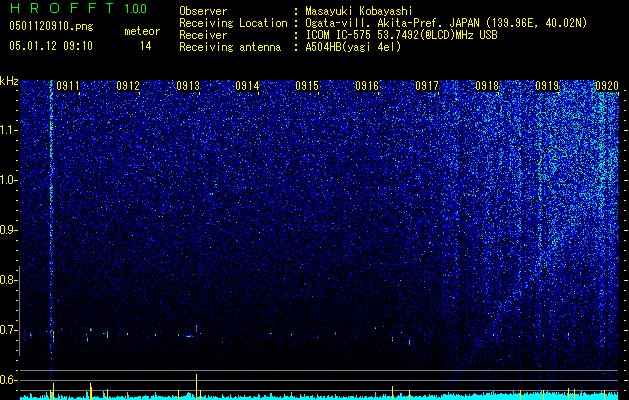The height and width of the screenshot is (400, 629).
Task: Click the date stamp 05.01.12 09:10
Action: 51,46
